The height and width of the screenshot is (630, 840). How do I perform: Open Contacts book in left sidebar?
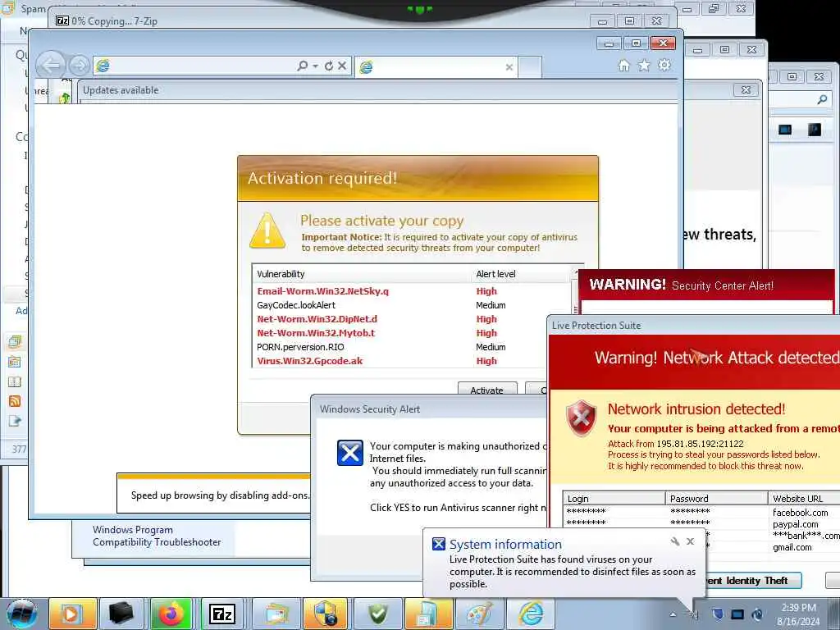pos(15,381)
